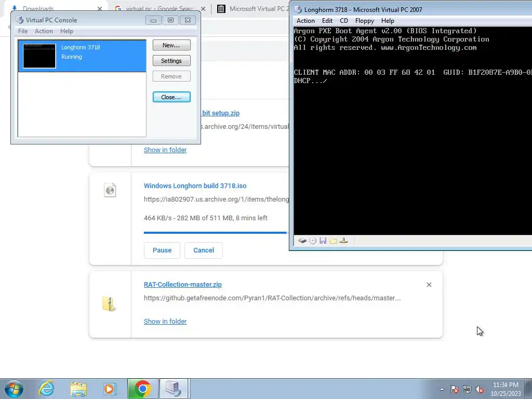Open the Floppy menu in Longhorm 3718 window
This screenshot has width=532, height=399.
point(364,21)
